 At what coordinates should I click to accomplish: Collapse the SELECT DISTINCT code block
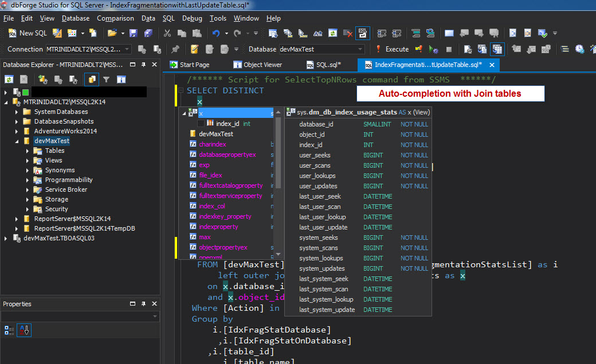(x=181, y=91)
